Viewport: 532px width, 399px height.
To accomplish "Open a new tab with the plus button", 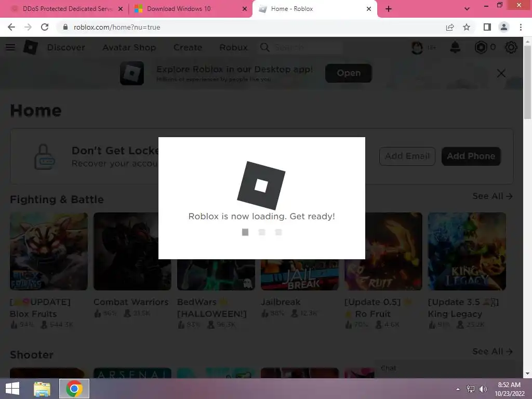I will [389, 9].
